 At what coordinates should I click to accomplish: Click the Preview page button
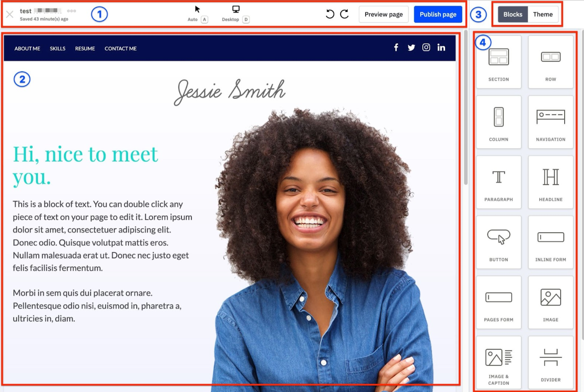tap(383, 14)
